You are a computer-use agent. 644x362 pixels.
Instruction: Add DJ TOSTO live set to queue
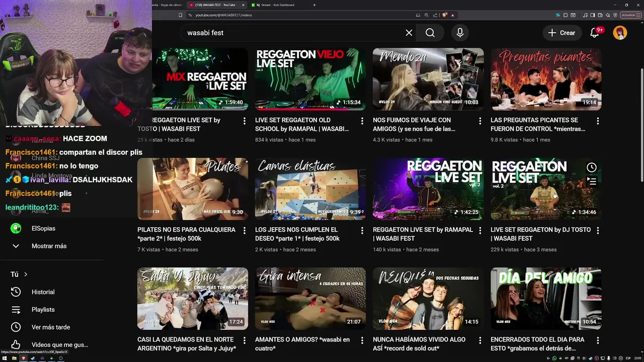(592, 182)
